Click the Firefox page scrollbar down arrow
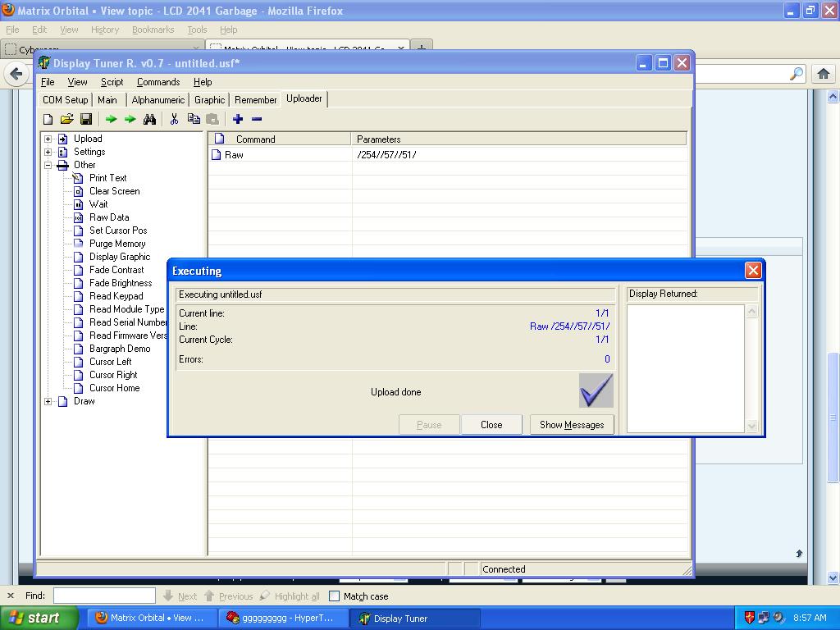This screenshot has width=840, height=630. [x=833, y=577]
